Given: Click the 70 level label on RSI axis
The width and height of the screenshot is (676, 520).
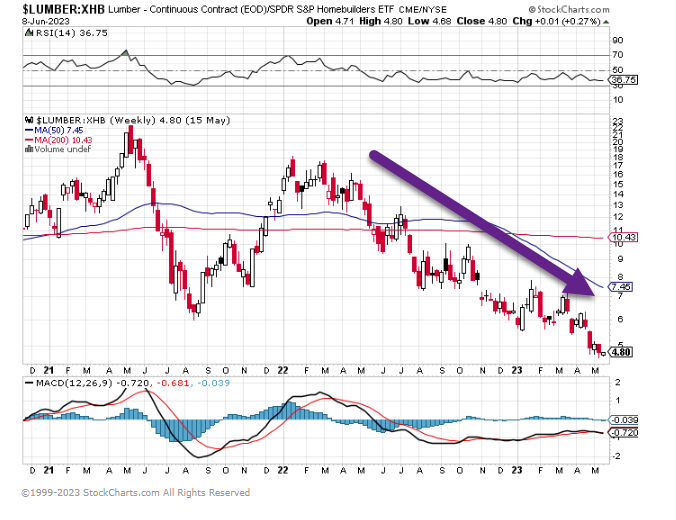Looking at the screenshot, I should (x=617, y=55).
